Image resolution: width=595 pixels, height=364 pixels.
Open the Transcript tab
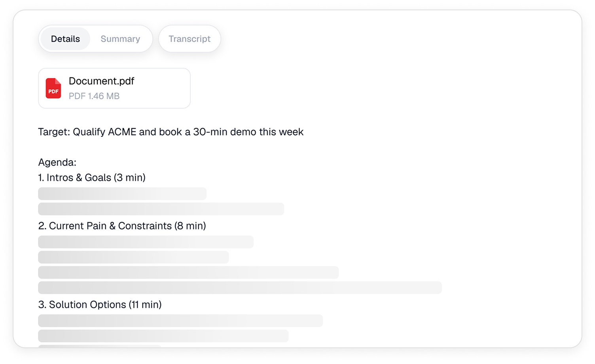pos(189,39)
